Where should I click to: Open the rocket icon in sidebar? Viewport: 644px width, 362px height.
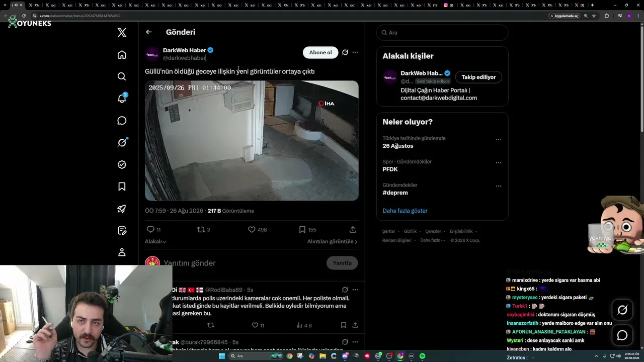(x=122, y=209)
